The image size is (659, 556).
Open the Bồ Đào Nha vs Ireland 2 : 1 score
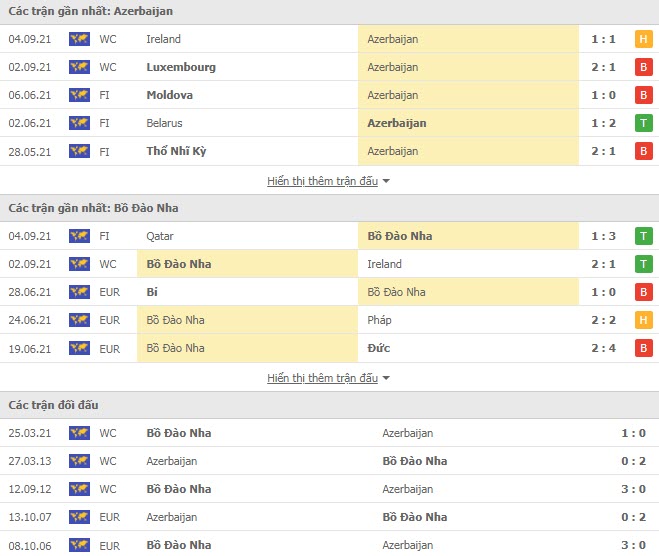604,264
